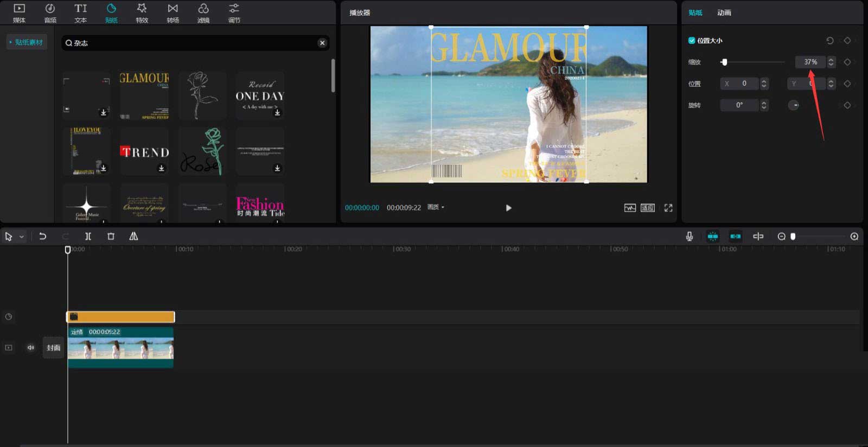Mute the main video track
The height and width of the screenshot is (447, 868).
coord(31,348)
